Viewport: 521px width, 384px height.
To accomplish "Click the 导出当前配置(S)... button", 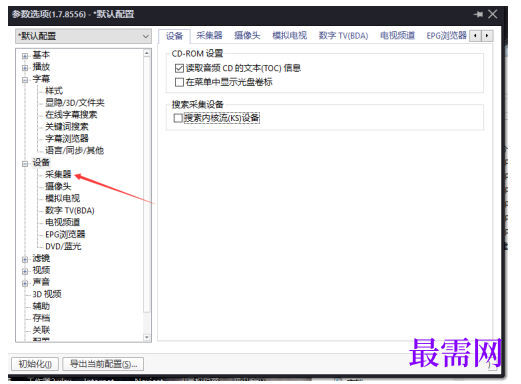I will [103, 364].
